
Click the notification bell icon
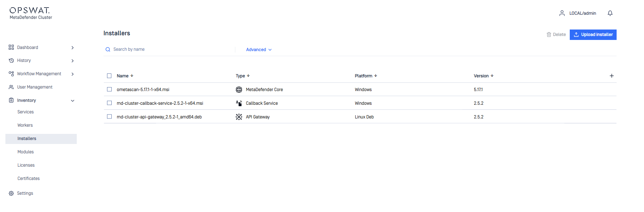click(610, 13)
